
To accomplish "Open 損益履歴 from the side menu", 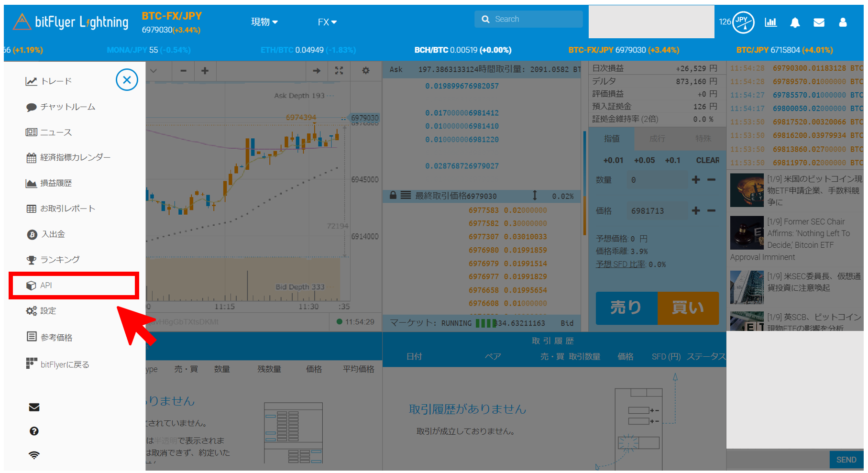I will click(x=49, y=183).
